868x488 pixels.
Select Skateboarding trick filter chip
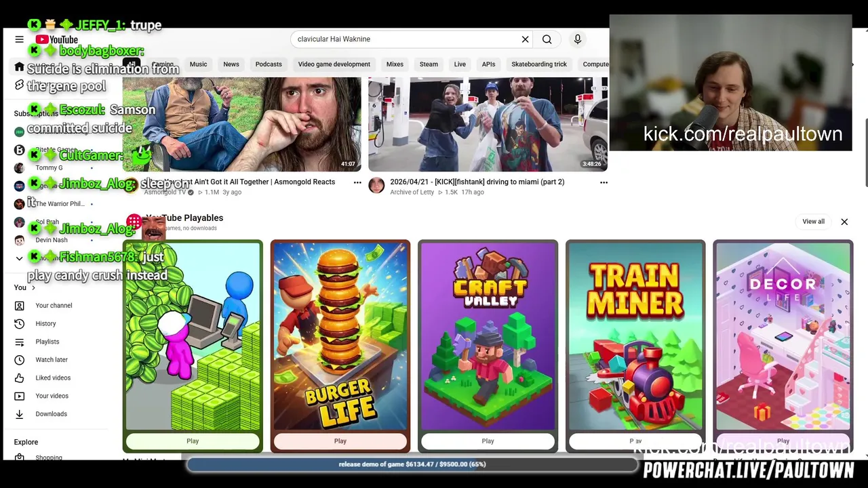(x=539, y=64)
